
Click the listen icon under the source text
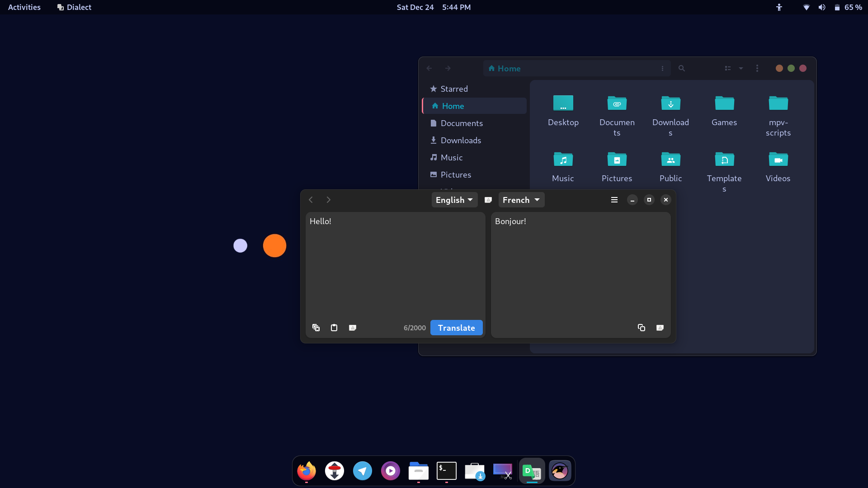click(x=353, y=328)
